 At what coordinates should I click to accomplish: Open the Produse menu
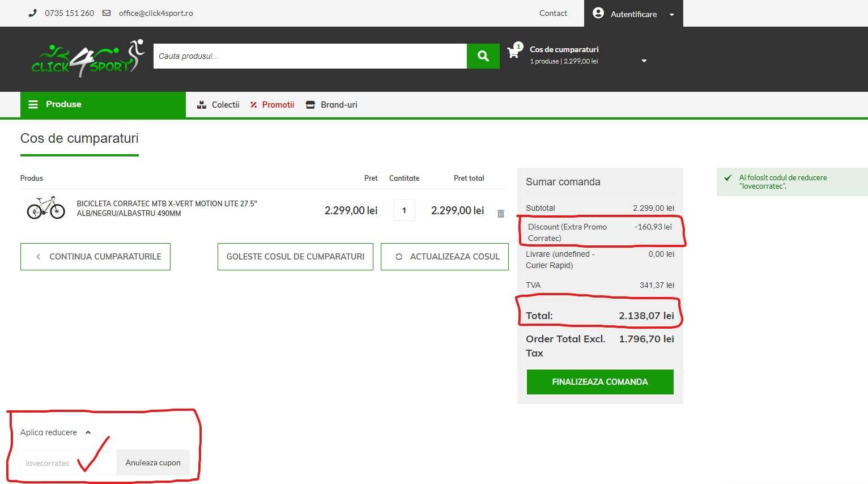coord(103,104)
